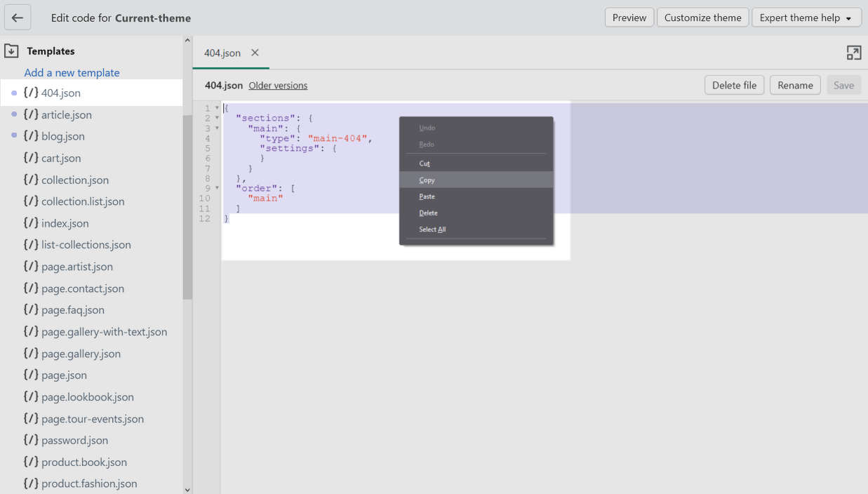Click the Preview button

coord(629,18)
